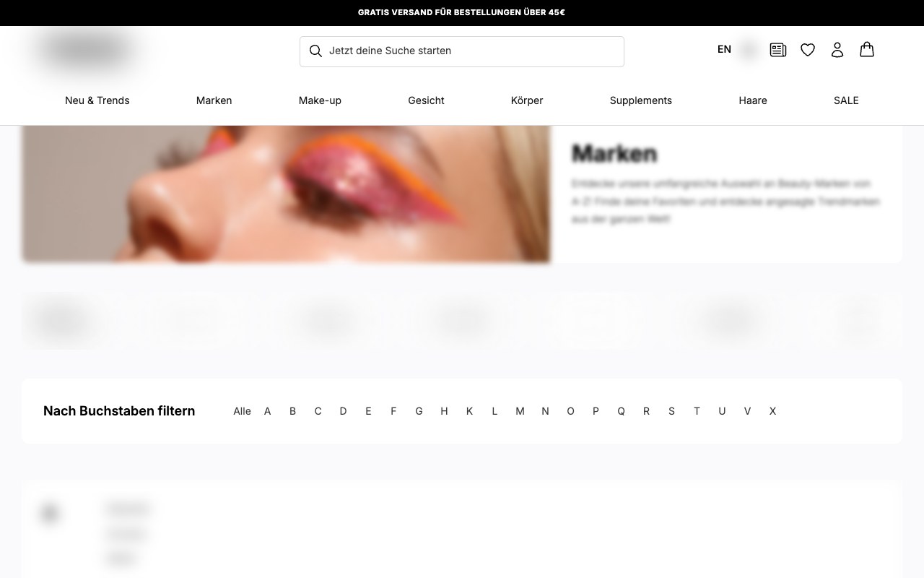Open the Supplements menu
Viewport: 924px width, 578px height.
641,100
